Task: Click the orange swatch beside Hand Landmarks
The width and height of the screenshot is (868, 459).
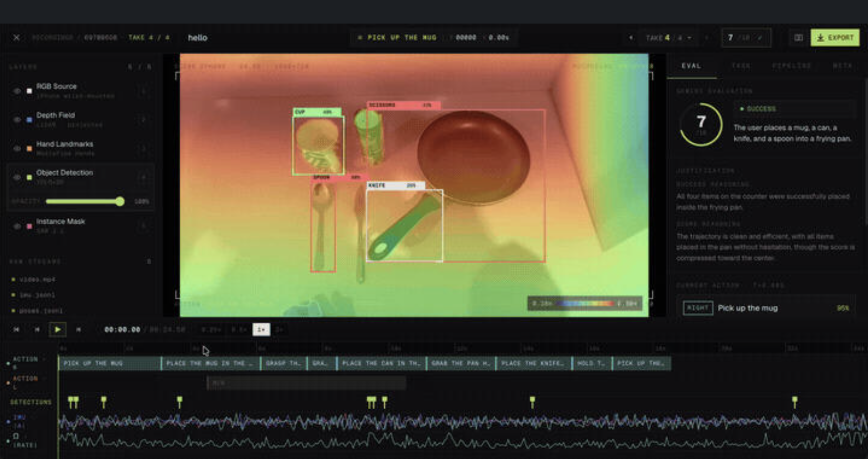Action: 29,148
